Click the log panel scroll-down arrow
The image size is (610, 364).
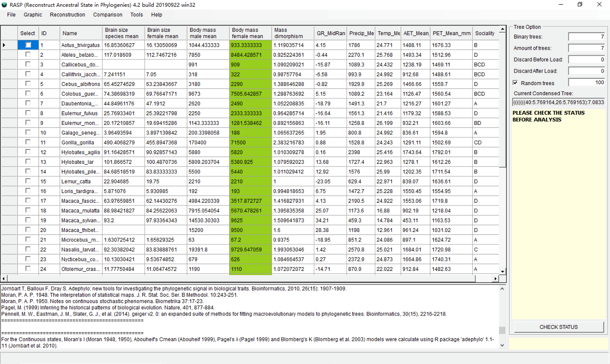(x=502, y=345)
